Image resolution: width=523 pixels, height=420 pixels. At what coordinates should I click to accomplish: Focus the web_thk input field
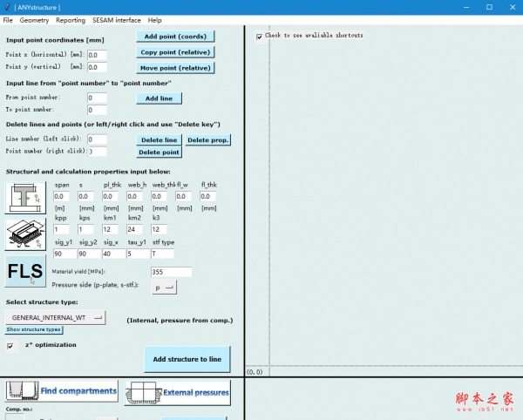[159, 196]
